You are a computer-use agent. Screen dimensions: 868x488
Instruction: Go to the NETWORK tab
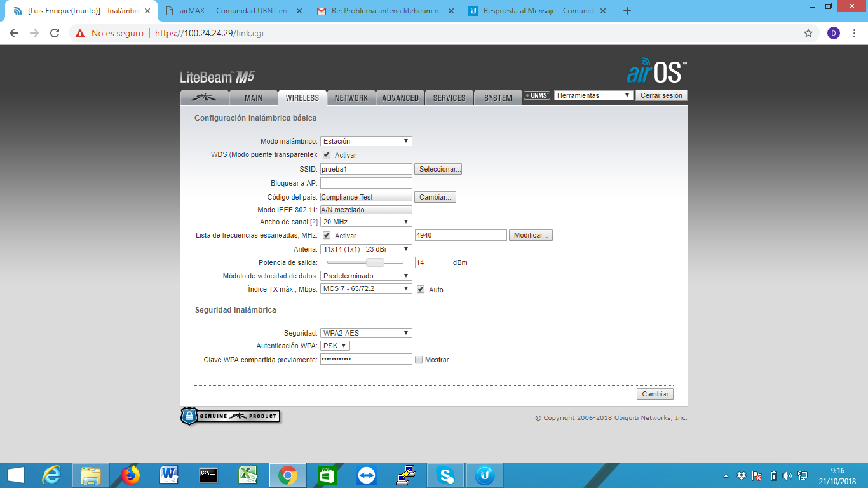[x=351, y=98]
